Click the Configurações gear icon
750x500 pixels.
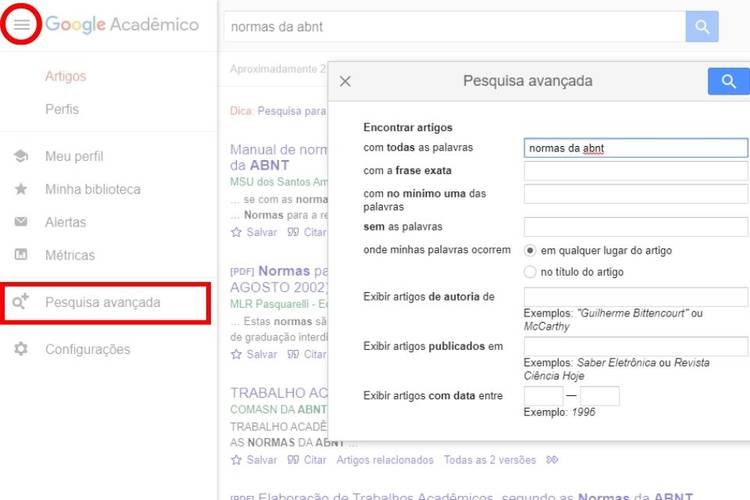tap(21, 349)
